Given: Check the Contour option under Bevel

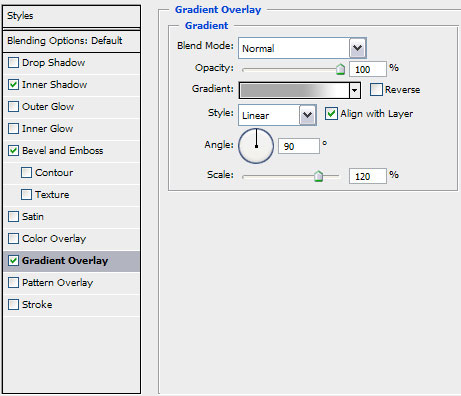Looking at the screenshot, I should (26, 172).
